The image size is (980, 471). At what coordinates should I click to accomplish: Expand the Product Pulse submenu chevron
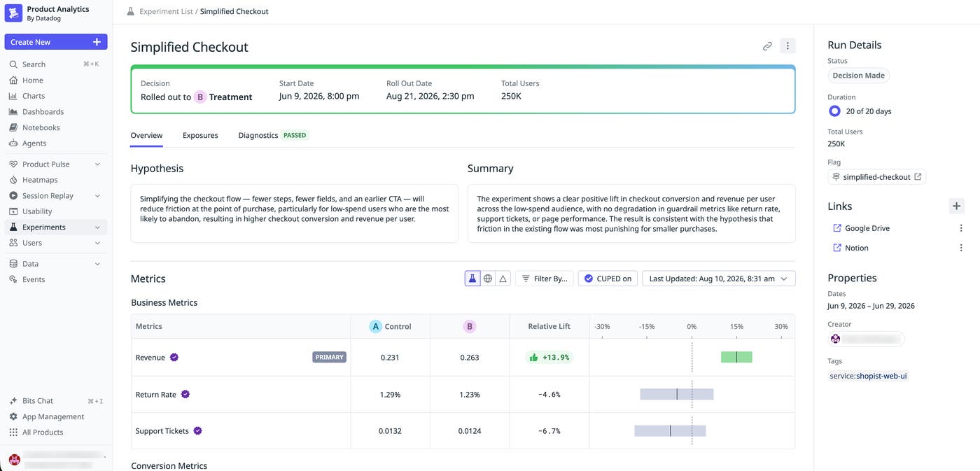[x=97, y=164]
